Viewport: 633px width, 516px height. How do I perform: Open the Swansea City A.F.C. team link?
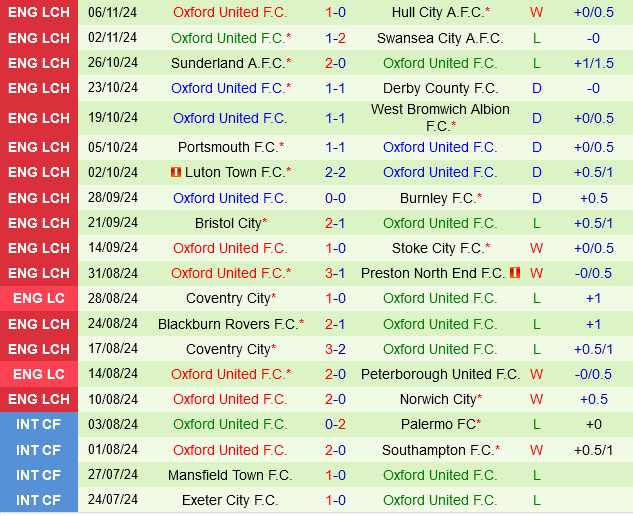click(439, 38)
